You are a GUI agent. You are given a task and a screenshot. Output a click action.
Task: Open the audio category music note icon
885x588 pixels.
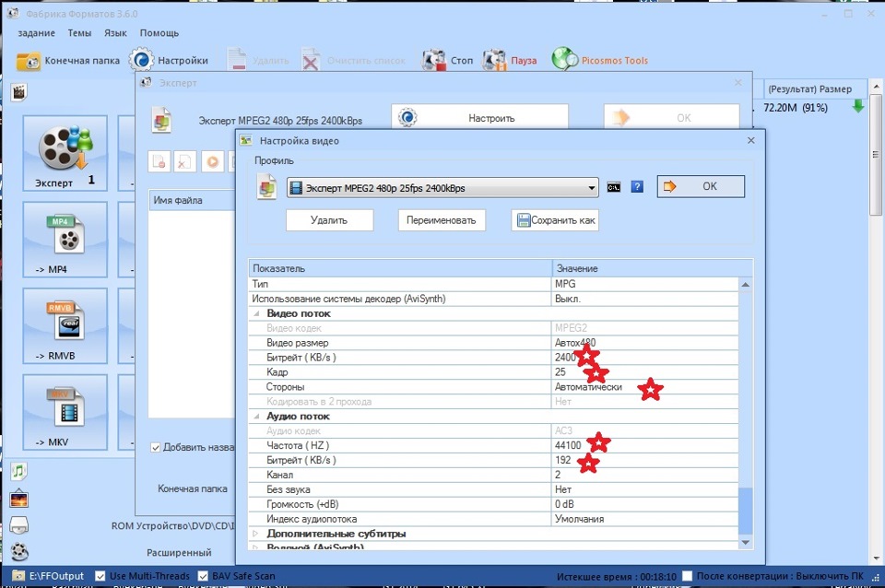(x=18, y=471)
